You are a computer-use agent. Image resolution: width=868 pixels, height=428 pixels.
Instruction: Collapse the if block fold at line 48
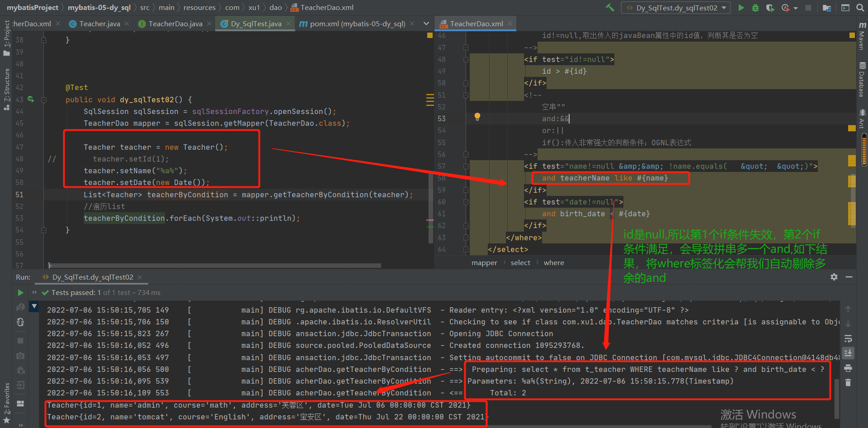tap(466, 59)
